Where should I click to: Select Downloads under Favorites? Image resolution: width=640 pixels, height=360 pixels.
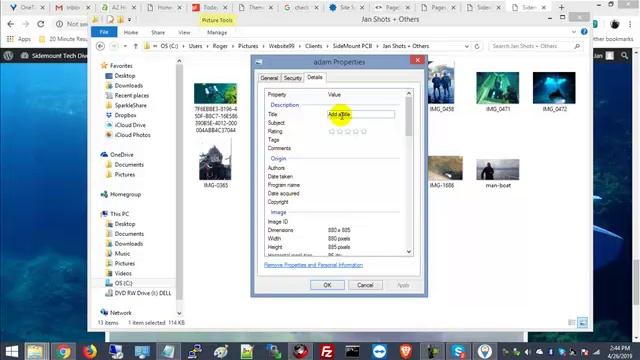tap(129, 85)
